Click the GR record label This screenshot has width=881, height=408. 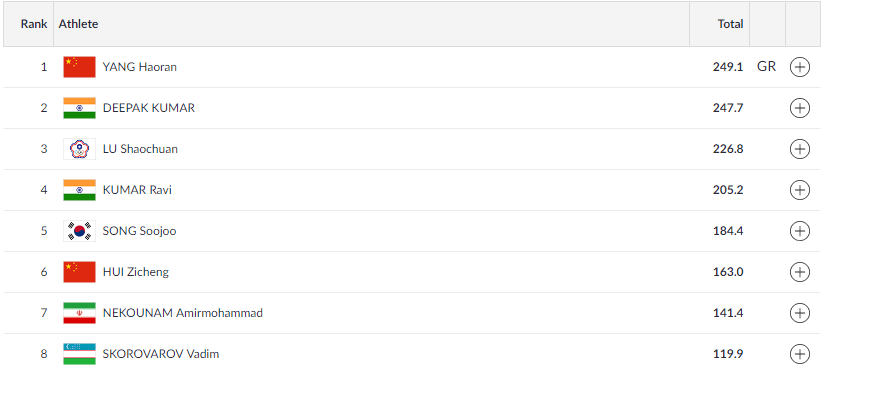(767, 67)
